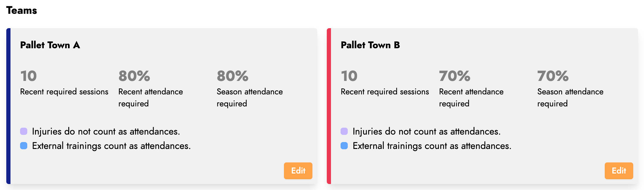Click Pallet Town B's 70% season attendance value

[x=553, y=76]
